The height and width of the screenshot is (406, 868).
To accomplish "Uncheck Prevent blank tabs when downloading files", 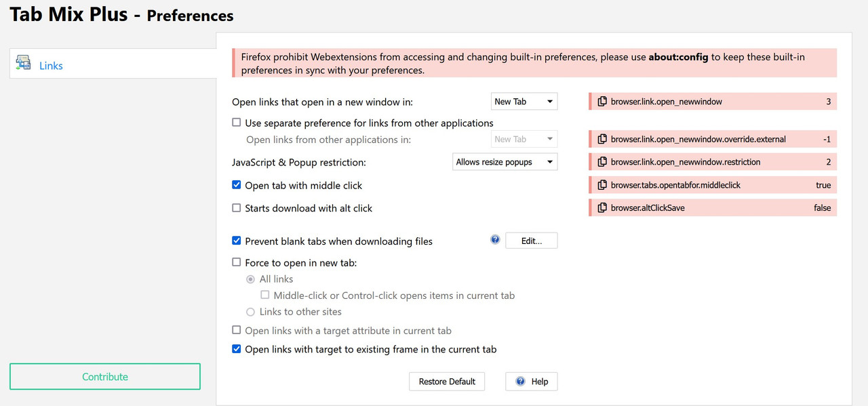I will [237, 241].
